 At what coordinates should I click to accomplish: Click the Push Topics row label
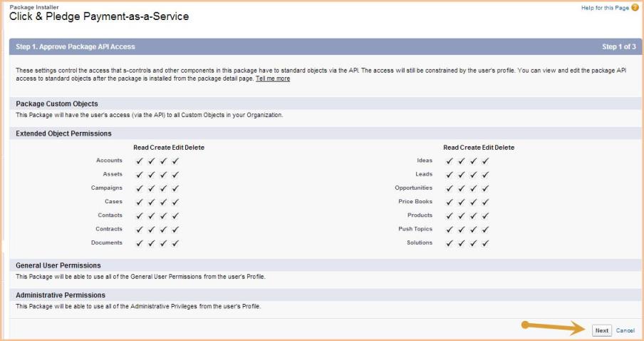tap(415, 229)
